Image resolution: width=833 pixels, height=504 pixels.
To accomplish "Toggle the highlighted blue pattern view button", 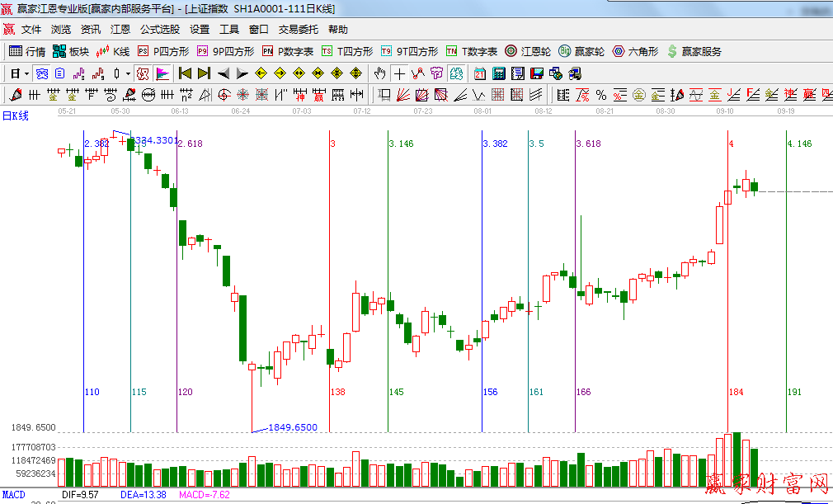I will (40, 73).
